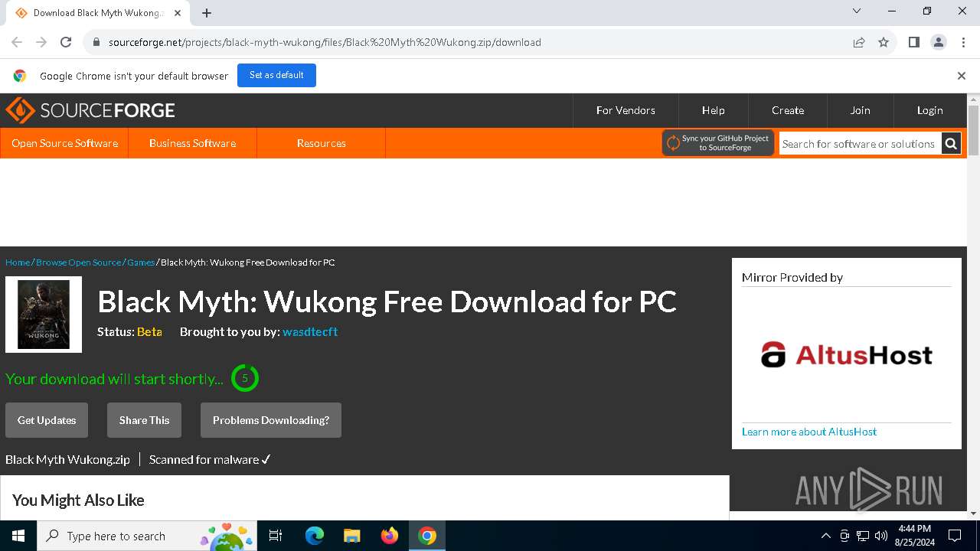Image resolution: width=980 pixels, height=551 pixels.
Task: Click the download countdown circle
Action: [245, 378]
